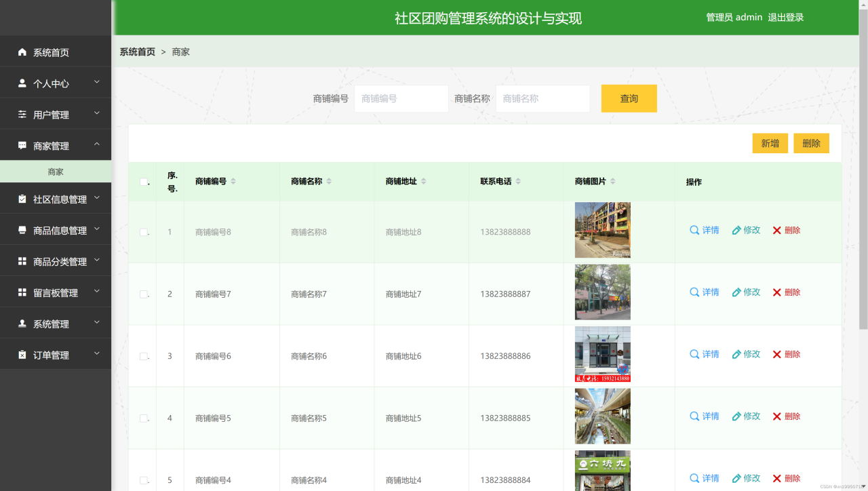Sort by 商铺图片 column arrows
868x491 pixels.
coord(613,181)
